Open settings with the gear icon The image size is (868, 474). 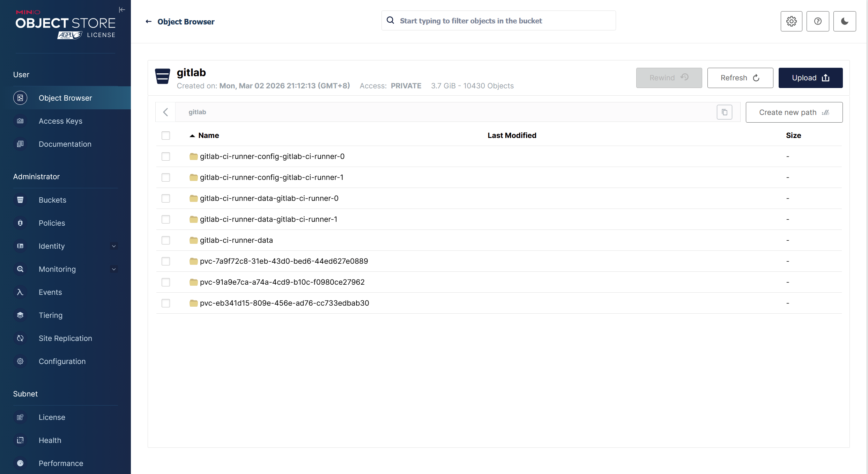coord(792,21)
